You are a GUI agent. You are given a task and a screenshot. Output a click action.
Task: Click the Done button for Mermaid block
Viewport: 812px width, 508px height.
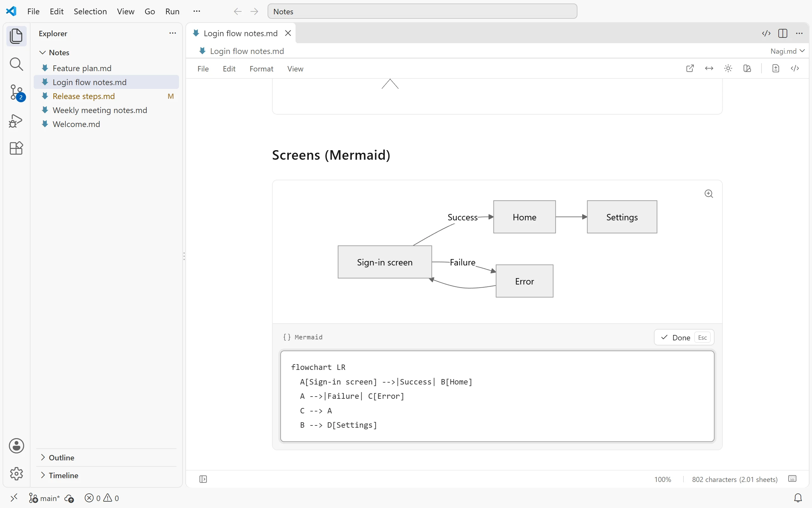(x=684, y=337)
